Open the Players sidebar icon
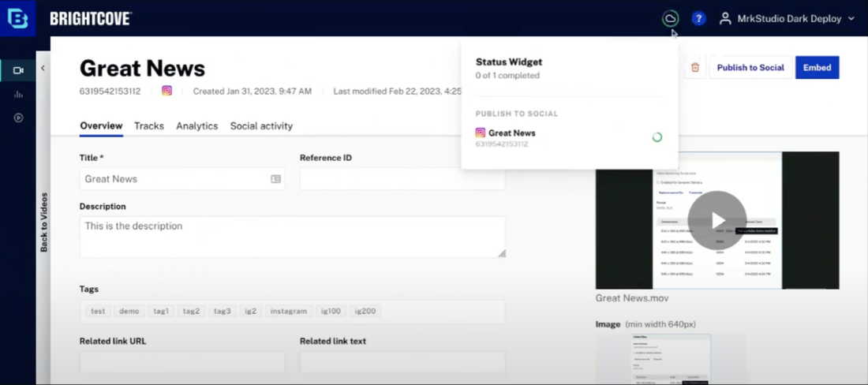This screenshot has width=868, height=385. [x=18, y=118]
